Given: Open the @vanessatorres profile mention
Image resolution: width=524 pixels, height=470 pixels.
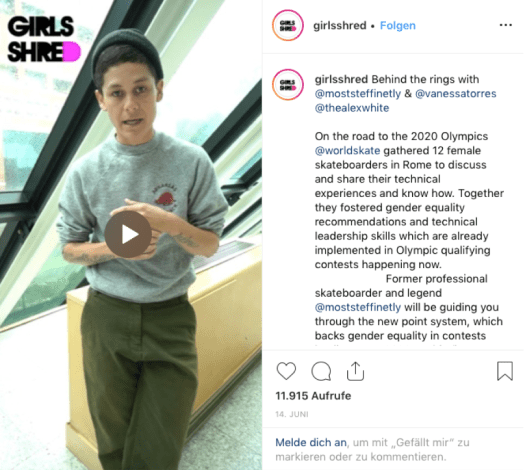Looking at the screenshot, I should point(455,94).
